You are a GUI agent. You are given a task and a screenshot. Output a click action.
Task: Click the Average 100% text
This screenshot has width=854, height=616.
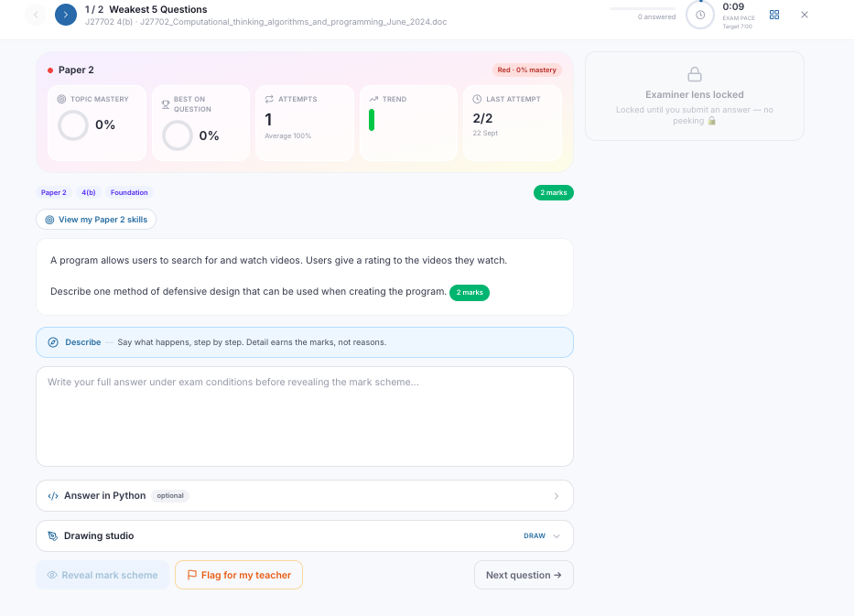287,136
